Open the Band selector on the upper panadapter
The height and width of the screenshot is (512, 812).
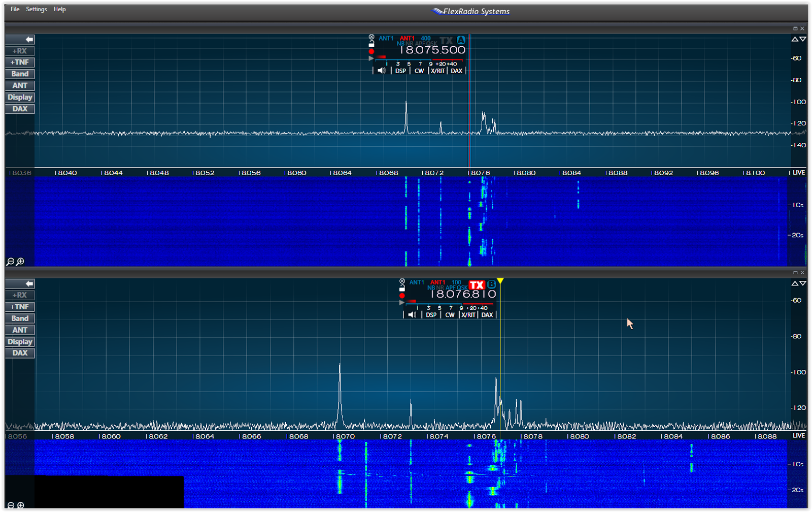click(x=19, y=74)
